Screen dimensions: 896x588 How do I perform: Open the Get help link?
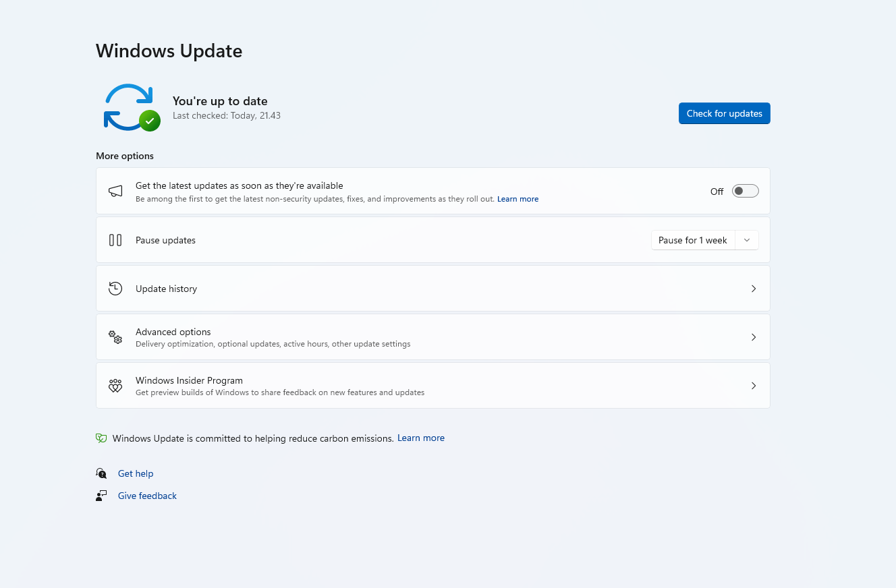136,473
